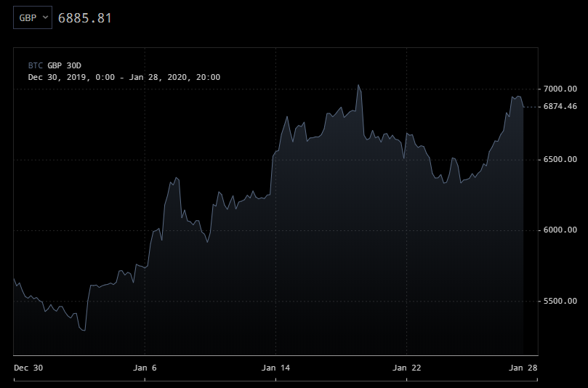The width and height of the screenshot is (588, 388).
Task: Click the 6874.46 current price marker
Action: 560,107
